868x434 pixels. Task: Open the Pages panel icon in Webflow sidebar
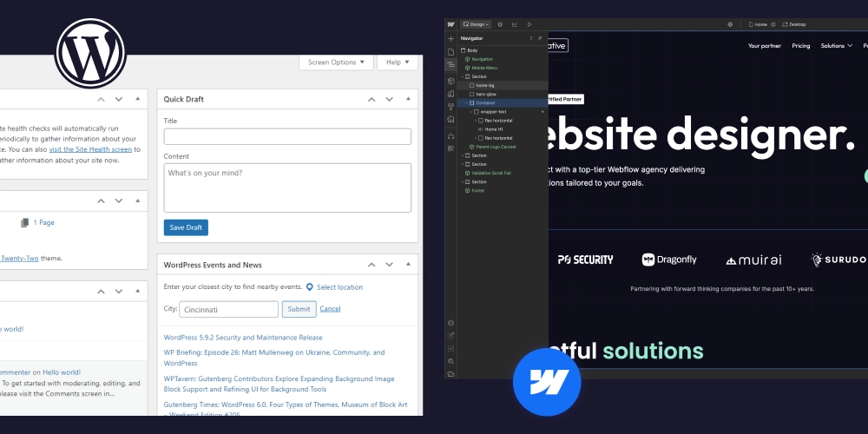tap(450, 51)
